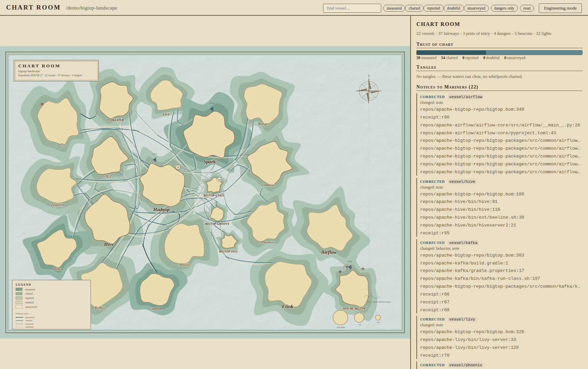Click 'repos/apache-bigtop-repo/bigtop.bom:349' entry

[x=472, y=109]
